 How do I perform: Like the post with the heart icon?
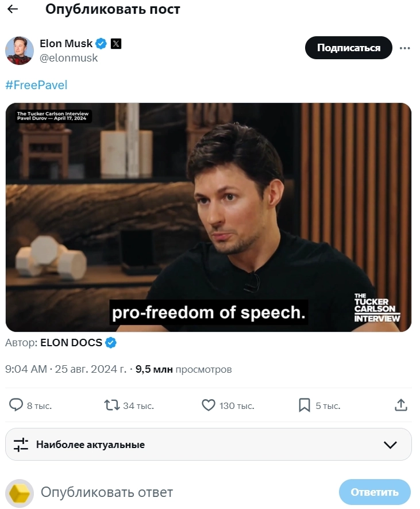208,405
